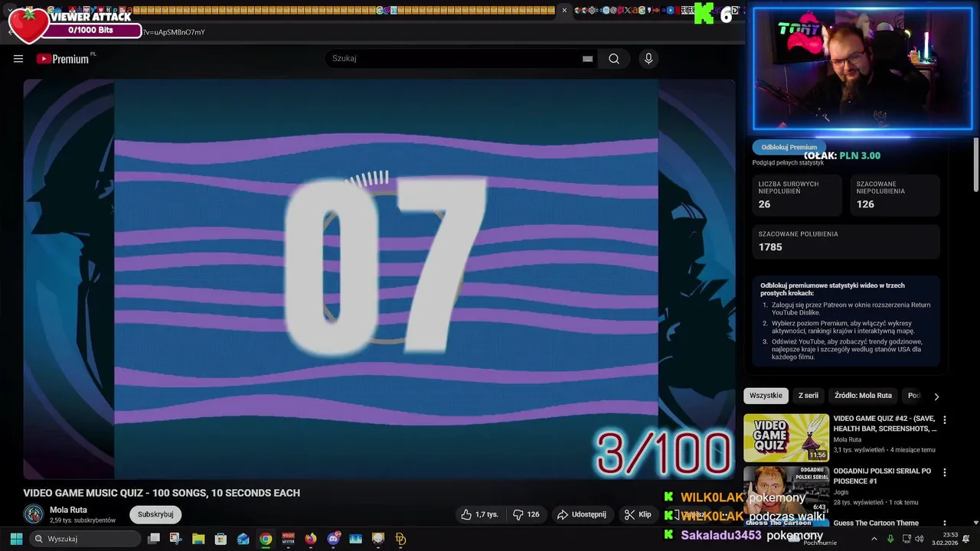Click the Liczba surowych niepolubień 26 card
Viewport: 980px width, 551px height.
(x=799, y=195)
